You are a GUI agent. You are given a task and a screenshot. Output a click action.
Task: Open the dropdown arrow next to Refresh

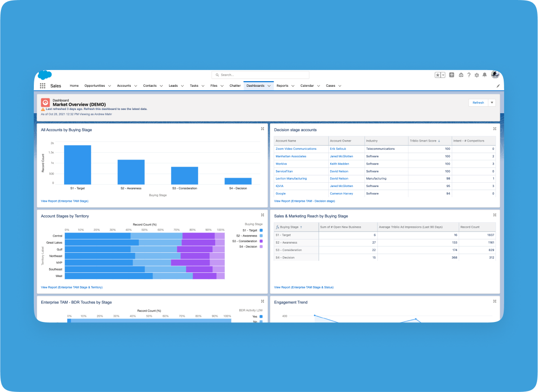coord(492,103)
